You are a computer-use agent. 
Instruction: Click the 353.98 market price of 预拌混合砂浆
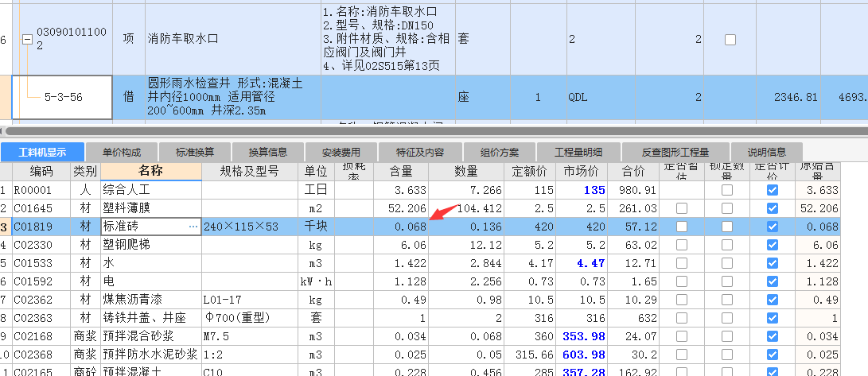[x=582, y=335]
